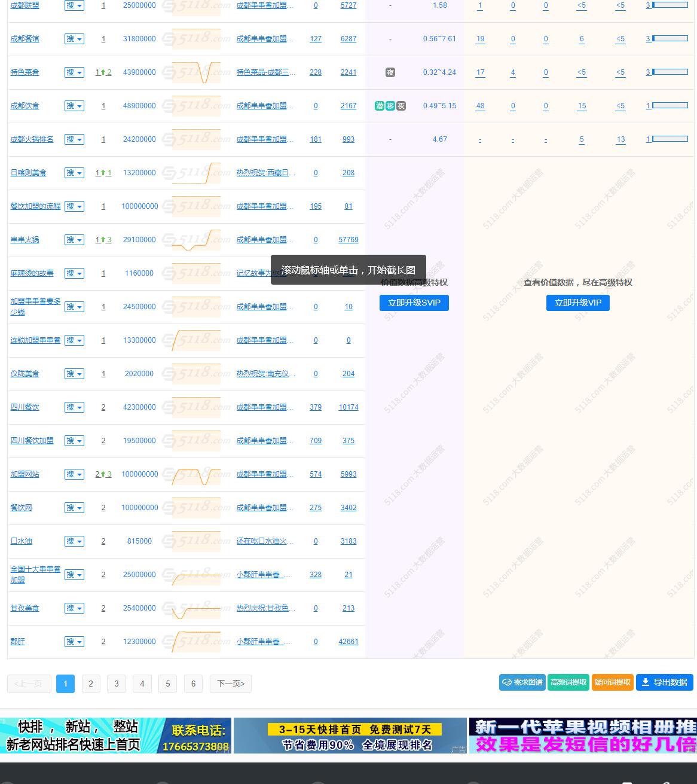Viewport: 697px width, 784px height.
Task: Expand the 搜 dropdown next to 口水油
Action: 75,541
